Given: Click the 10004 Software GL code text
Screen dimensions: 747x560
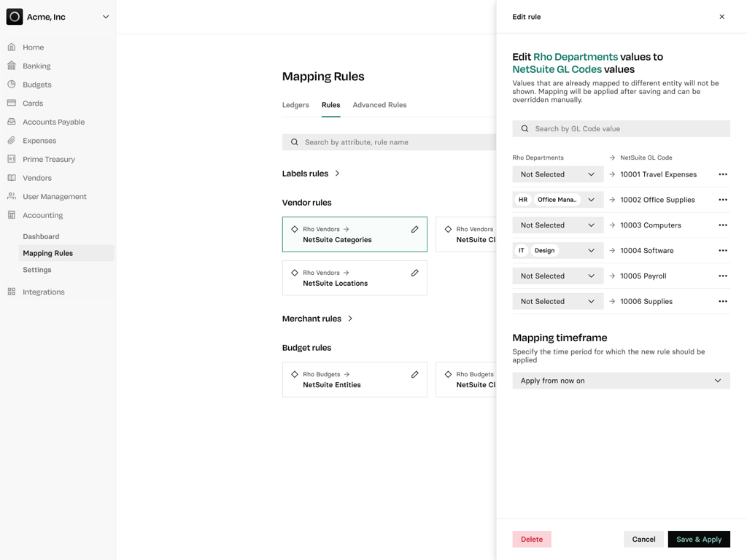Looking at the screenshot, I should pos(647,251).
